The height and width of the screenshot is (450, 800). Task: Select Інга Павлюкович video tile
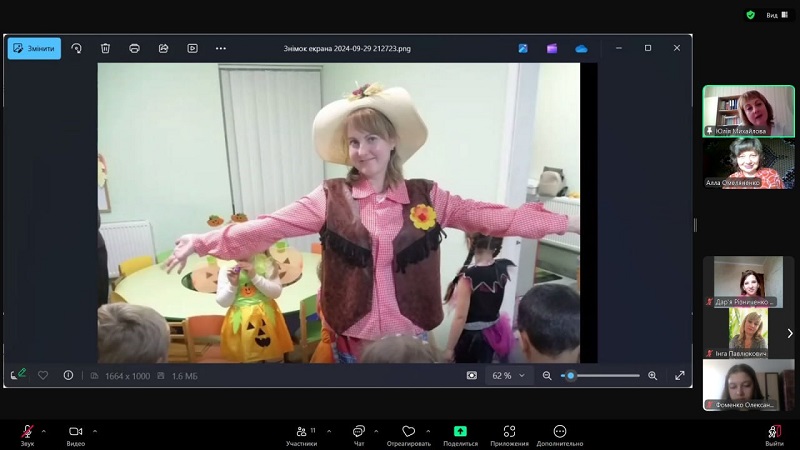(x=748, y=333)
